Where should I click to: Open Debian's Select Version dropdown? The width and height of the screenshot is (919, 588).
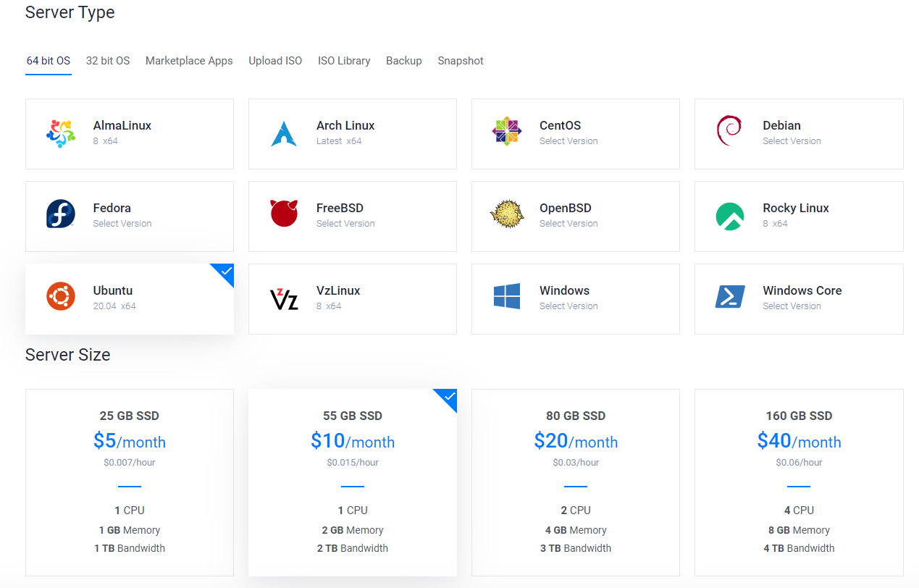(792, 141)
